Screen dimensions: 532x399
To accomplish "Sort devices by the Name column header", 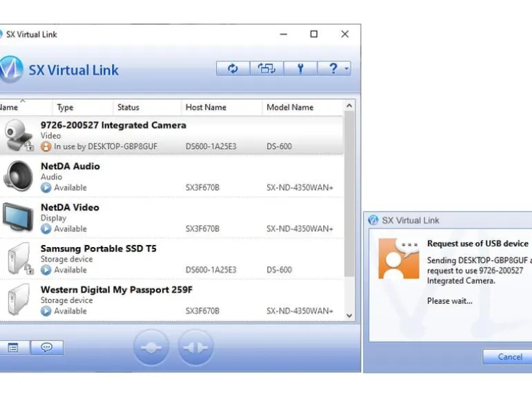I will click(x=26, y=108).
